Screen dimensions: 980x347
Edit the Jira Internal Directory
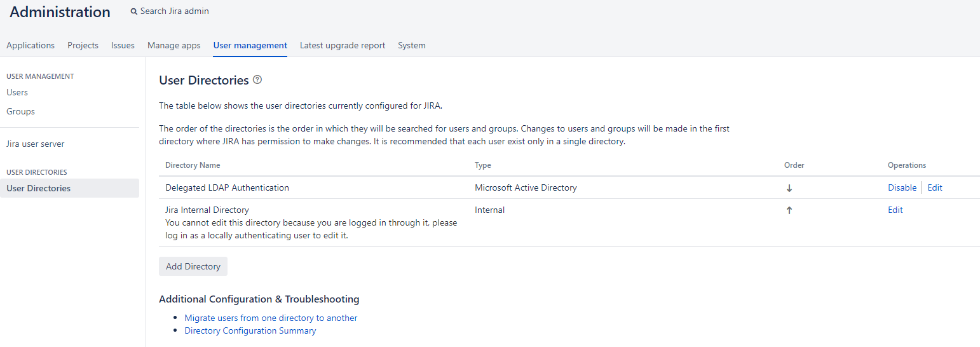(895, 210)
